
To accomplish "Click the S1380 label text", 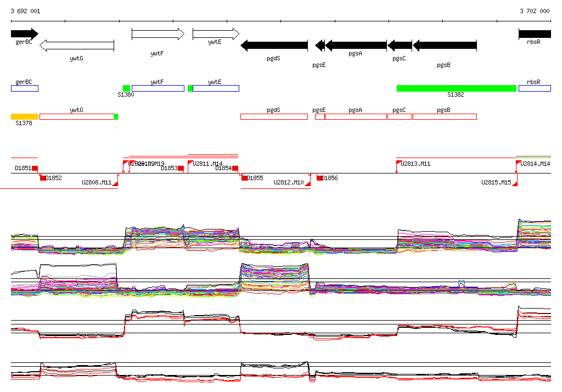I will coord(126,94).
